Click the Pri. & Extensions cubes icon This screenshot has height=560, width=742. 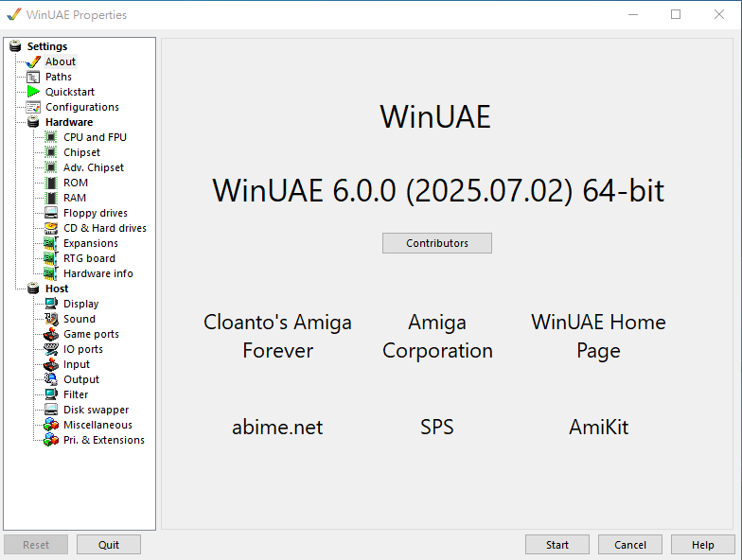[x=51, y=440]
